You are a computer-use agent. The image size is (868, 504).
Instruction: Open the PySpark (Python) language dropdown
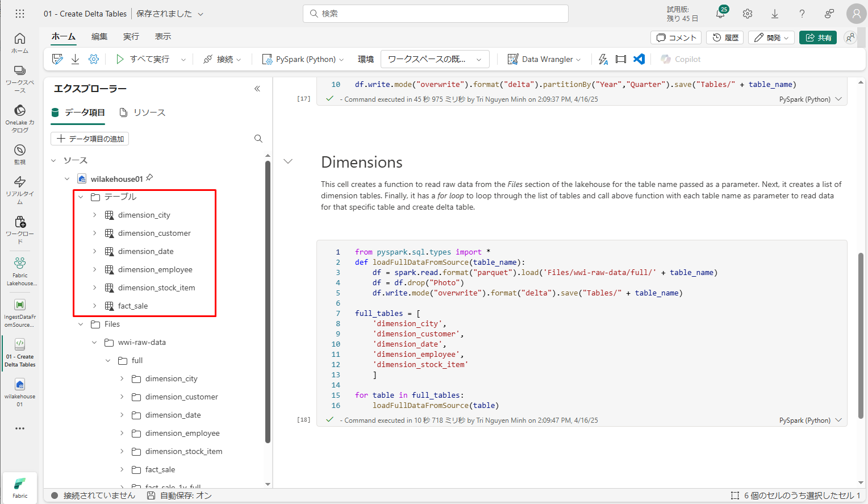[303, 59]
